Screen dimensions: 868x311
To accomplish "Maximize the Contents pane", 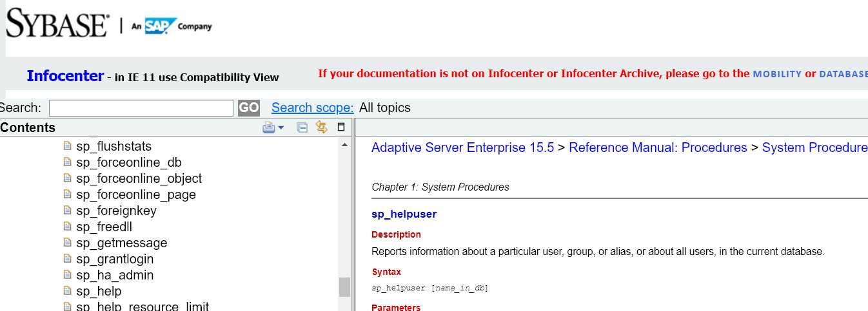I will [x=341, y=127].
